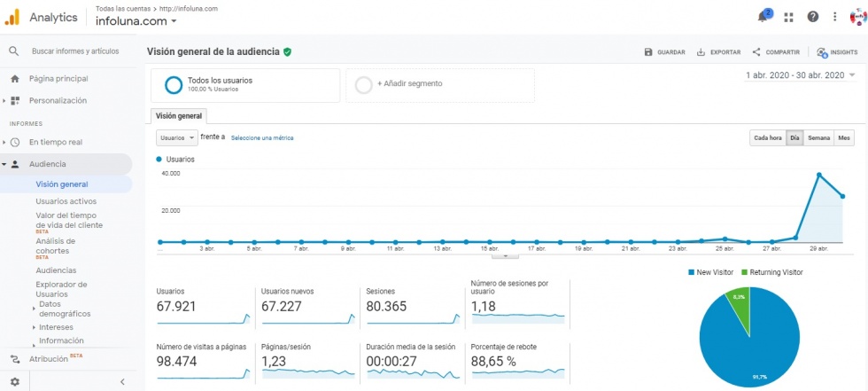The image size is (868, 391).
Task: Open the settings gear in sidebar
Action: click(x=14, y=381)
